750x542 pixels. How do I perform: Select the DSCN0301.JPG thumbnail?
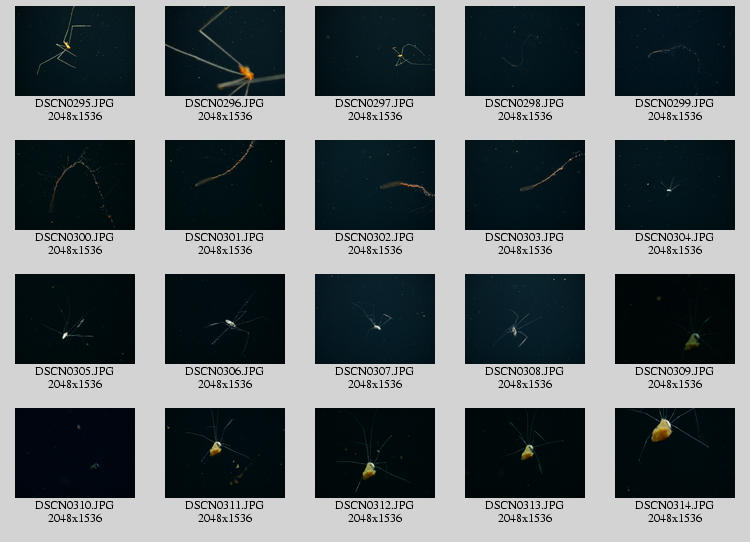(225, 185)
